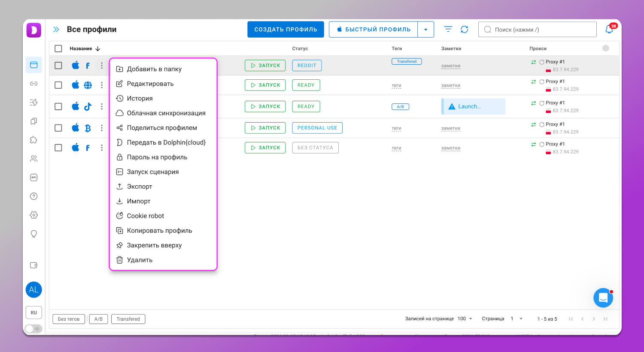This screenshot has width=644, height=352.
Task: Click 'Запуск' for the PERSONAL USE profile
Action: (x=265, y=128)
